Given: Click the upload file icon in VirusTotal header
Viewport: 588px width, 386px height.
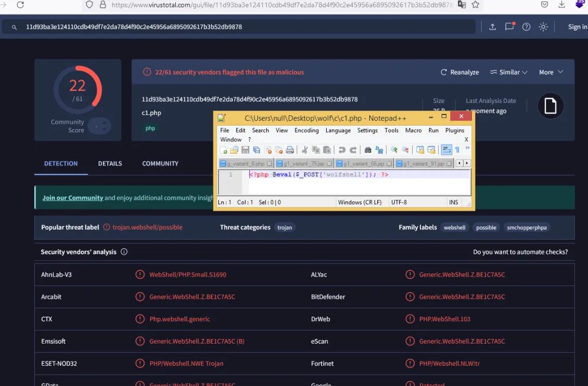Looking at the screenshot, I should pos(492,27).
